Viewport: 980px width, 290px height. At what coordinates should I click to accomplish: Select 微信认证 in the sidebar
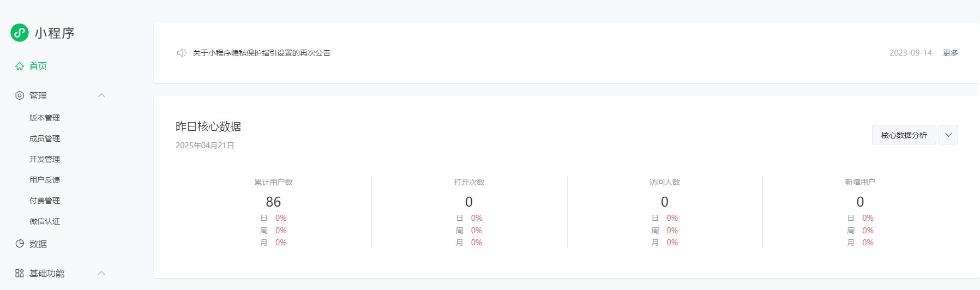(x=45, y=221)
